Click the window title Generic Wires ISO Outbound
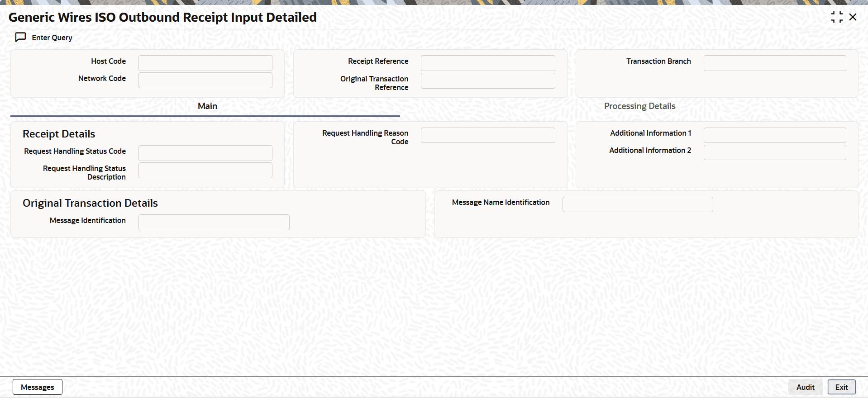 (162, 17)
